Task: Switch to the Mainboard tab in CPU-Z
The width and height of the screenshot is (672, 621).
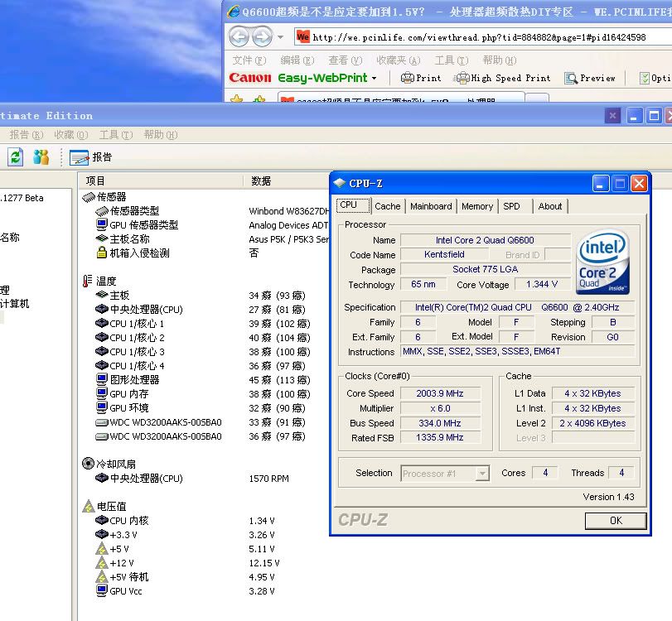Action: pos(431,206)
